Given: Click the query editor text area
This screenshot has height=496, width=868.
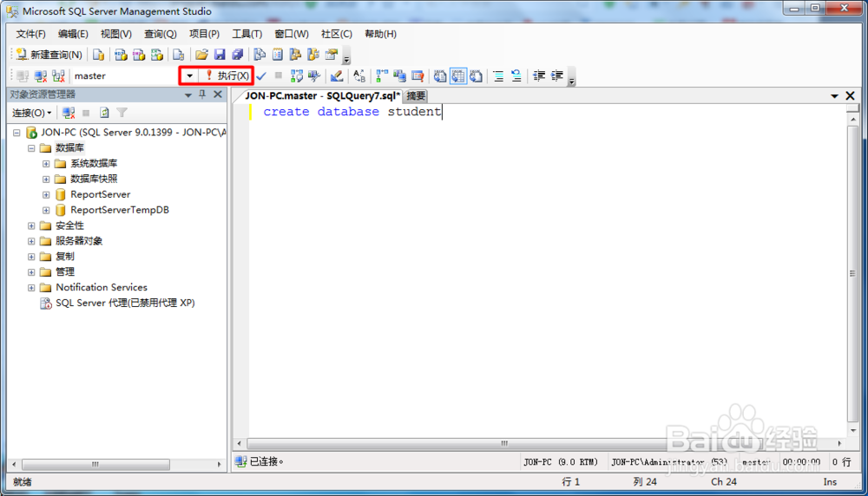Looking at the screenshot, I should [547, 271].
